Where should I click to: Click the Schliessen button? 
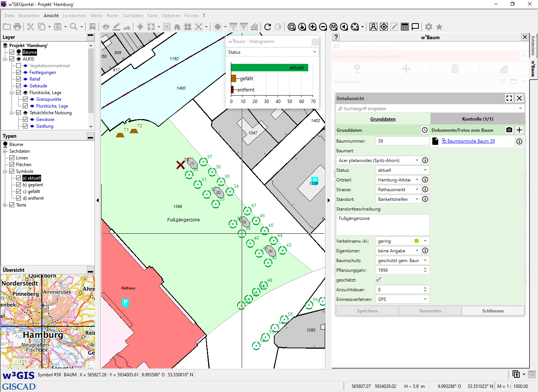(x=493, y=311)
